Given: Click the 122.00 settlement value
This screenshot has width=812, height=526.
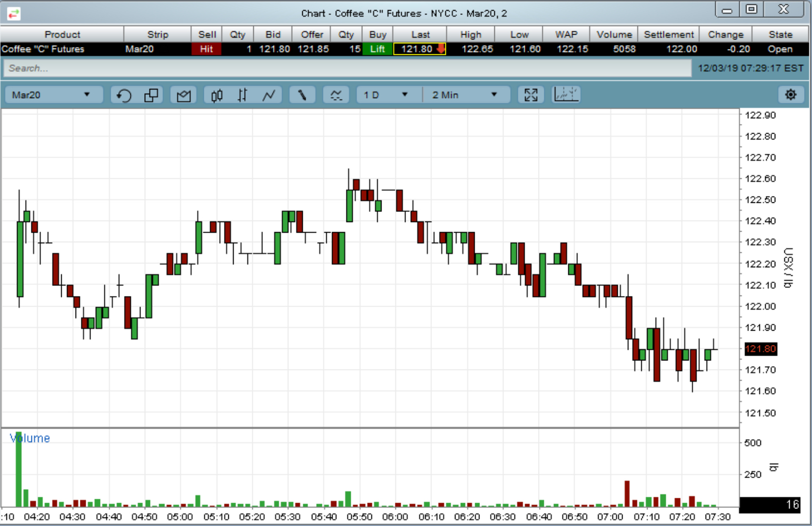Looking at the screenshot, I should click(682, 49).
